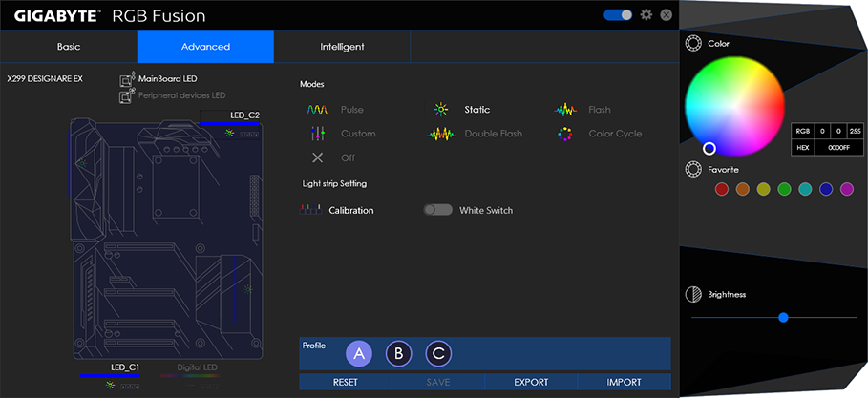Viewport: 868px width, 398px height.
Task: Edit the blue RGB value 255
Action: coord(856,131)
